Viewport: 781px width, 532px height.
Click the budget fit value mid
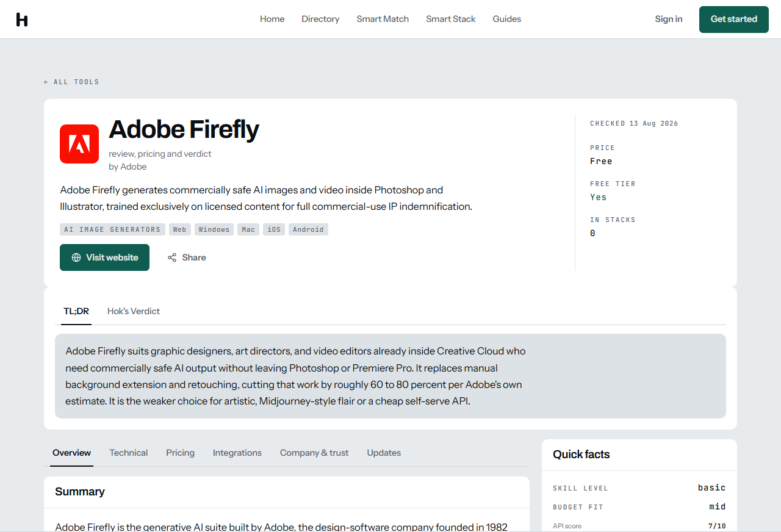[718, 506]
